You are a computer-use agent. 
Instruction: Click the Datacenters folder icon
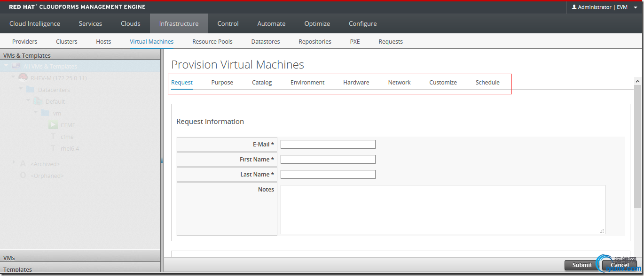tap(30, 90)
